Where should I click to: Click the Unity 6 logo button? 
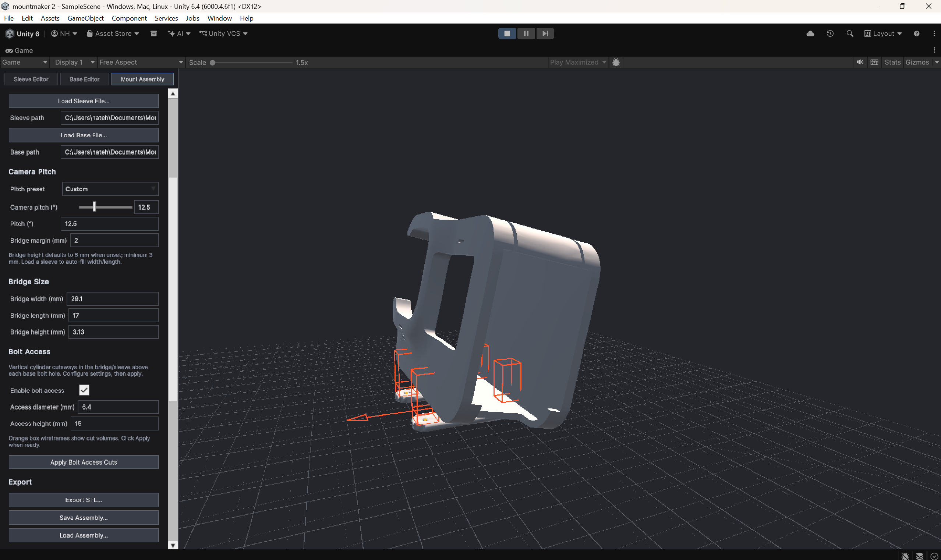click(x=23, y=33)
